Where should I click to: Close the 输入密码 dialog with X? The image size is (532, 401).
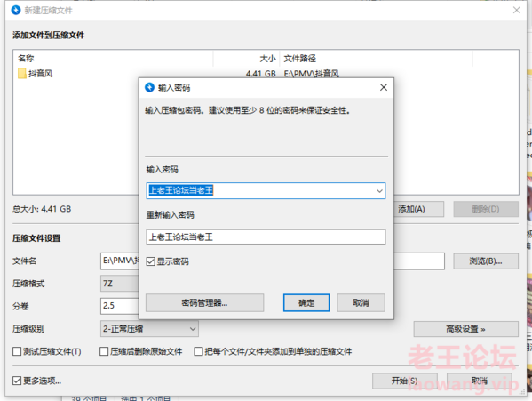click(x=384, y=88)
